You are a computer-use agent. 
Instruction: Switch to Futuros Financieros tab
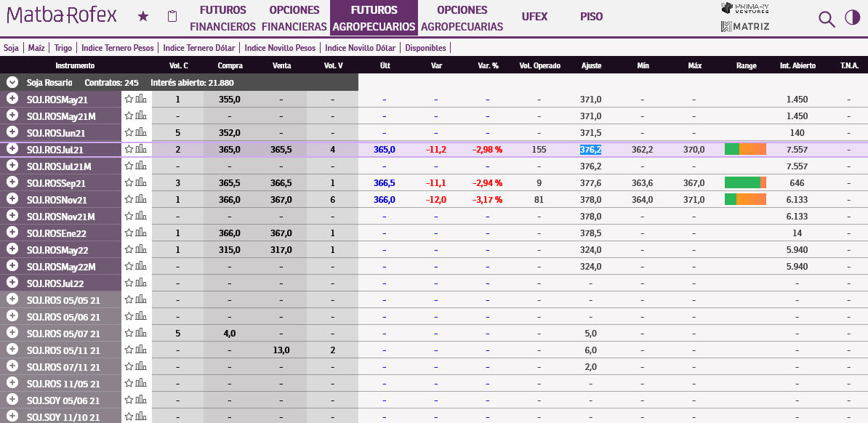point(222,18)
